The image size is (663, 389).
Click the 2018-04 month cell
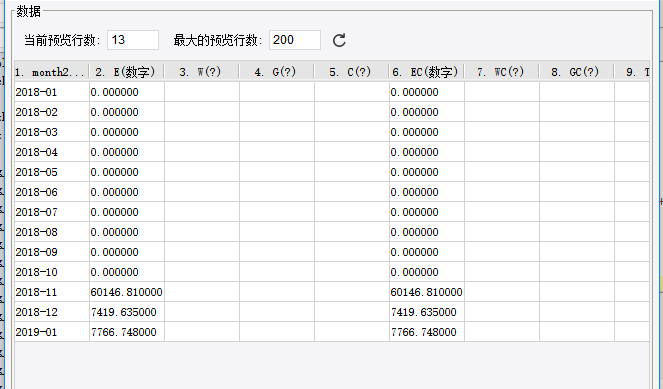pyautogui.click(x=52, y=152)
